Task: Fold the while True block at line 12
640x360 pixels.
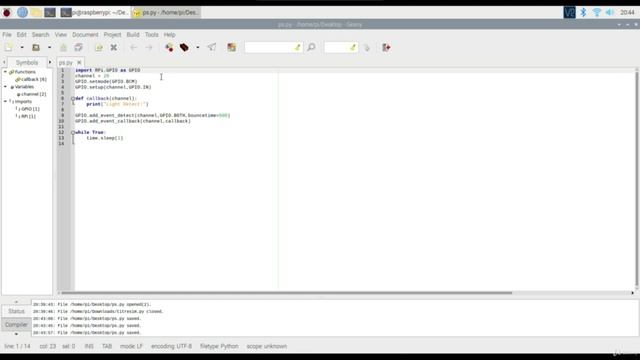Action: tap(73, 132)
